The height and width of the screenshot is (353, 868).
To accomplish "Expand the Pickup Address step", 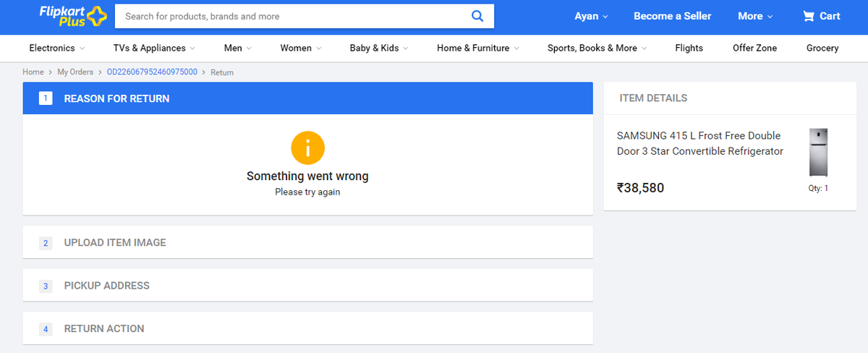I will click(307, 285).
